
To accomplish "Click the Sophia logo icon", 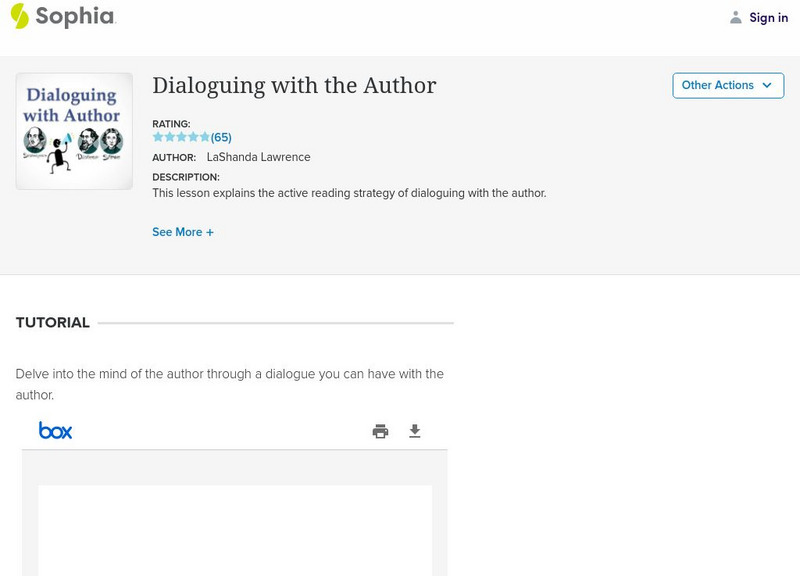I will pos(19,16).
